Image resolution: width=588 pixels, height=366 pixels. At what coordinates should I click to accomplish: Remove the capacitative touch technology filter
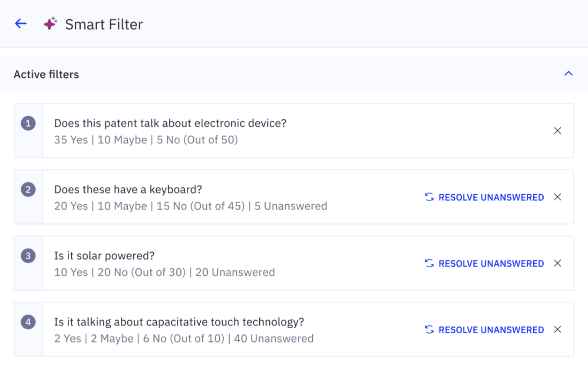(x=558, y=329)
